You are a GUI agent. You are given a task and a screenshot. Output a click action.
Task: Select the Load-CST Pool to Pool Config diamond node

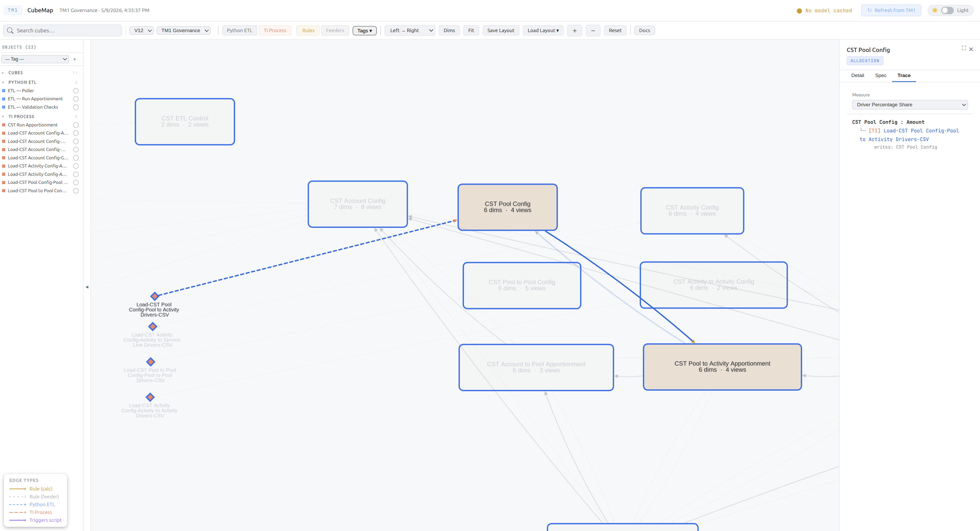click(x=151, y=361)
